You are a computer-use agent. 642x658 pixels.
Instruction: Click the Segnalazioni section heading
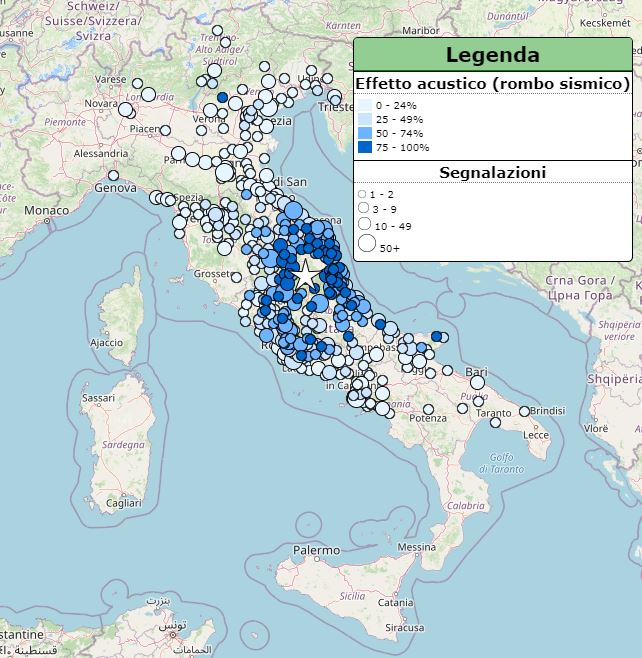[x=492, y=173]
